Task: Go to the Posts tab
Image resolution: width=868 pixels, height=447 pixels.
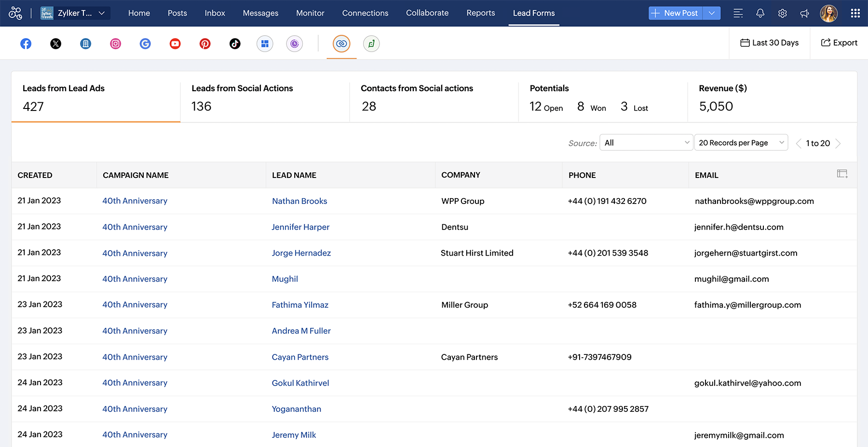Action: pyautogui.click(x=177, y=13)
